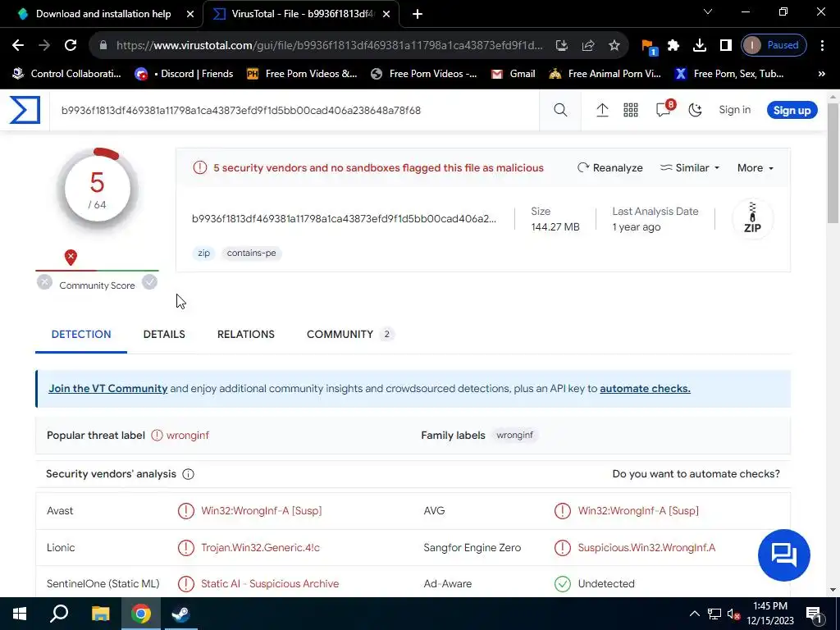Click the install app icon in address bar
Image resolution: width=840 pixels, height=630 pixels.
tap(561, 45)
